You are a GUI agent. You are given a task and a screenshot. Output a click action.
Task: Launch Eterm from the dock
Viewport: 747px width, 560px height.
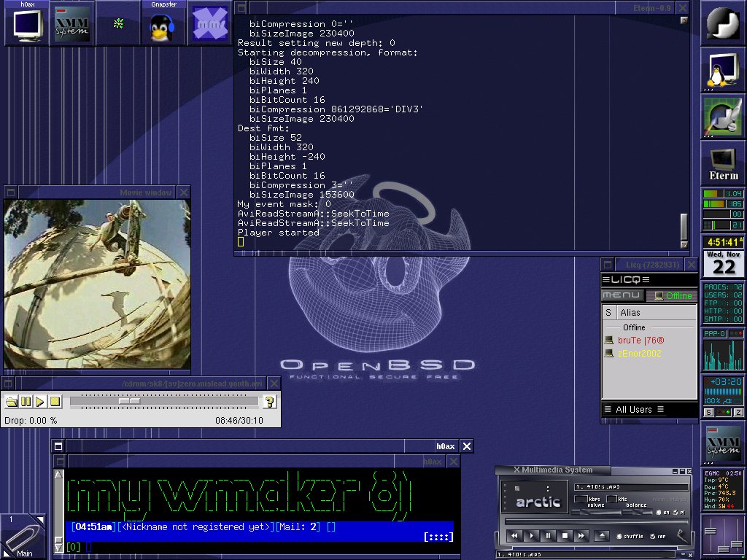(723, 163)
